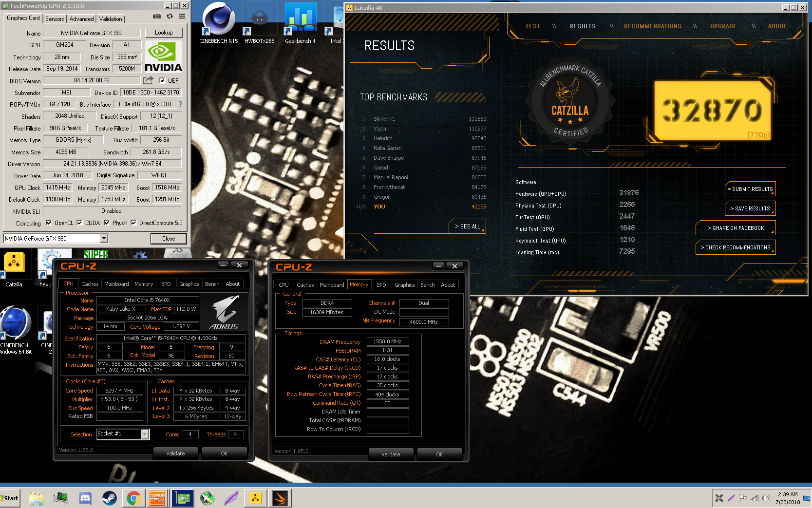
Task: Click Slinky PC in the top benchmarks list
Action: tap(384, 119)
